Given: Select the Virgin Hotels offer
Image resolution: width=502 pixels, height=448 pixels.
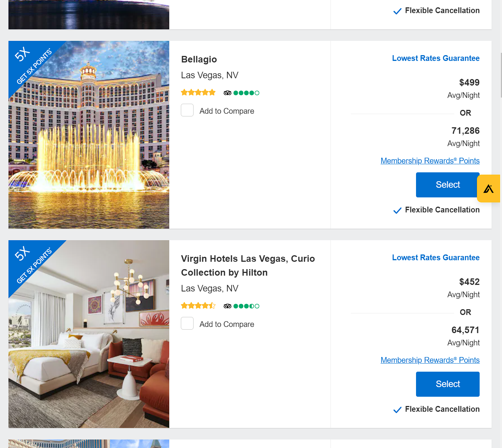Looking at the screenshot, I should pos(447,384).
